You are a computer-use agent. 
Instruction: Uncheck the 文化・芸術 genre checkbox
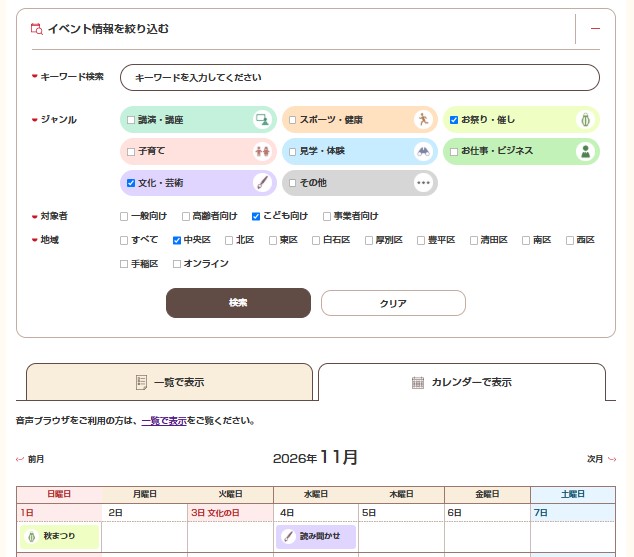tap(131, 183)
